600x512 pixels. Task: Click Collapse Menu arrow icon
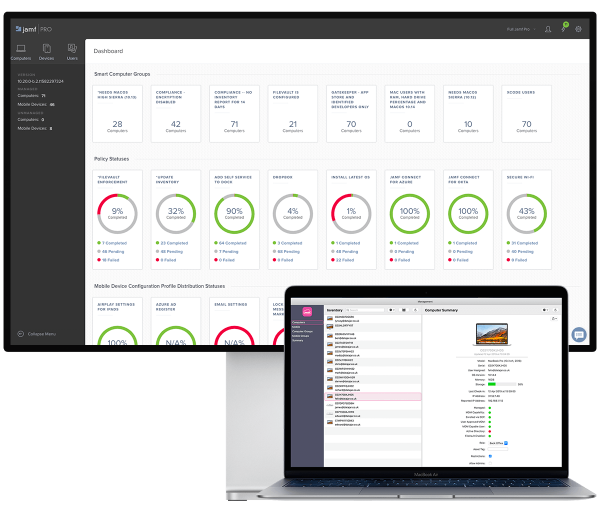coord(21,334)
